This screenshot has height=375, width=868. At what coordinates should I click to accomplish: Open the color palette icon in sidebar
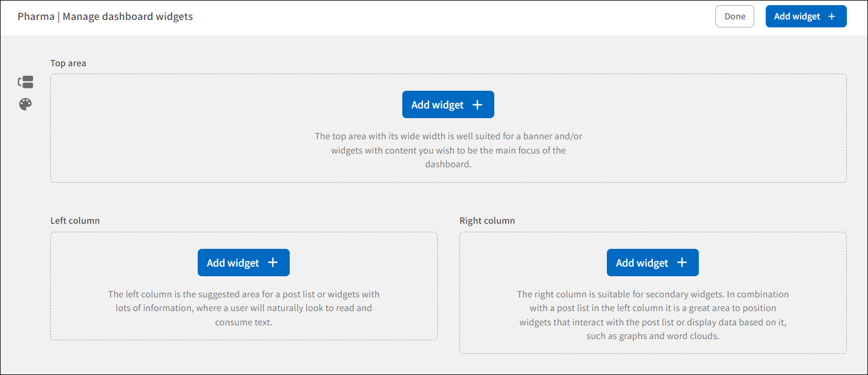(x=25, y=104)
